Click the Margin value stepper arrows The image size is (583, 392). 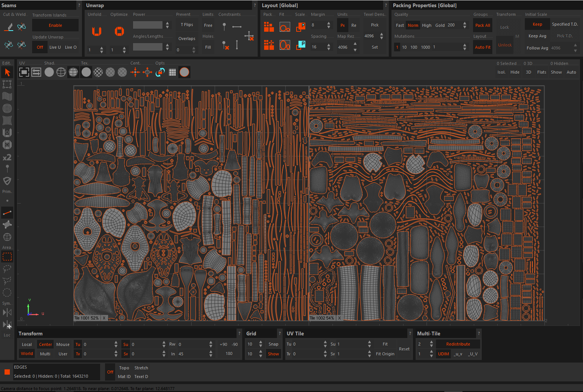coord(328,25)
